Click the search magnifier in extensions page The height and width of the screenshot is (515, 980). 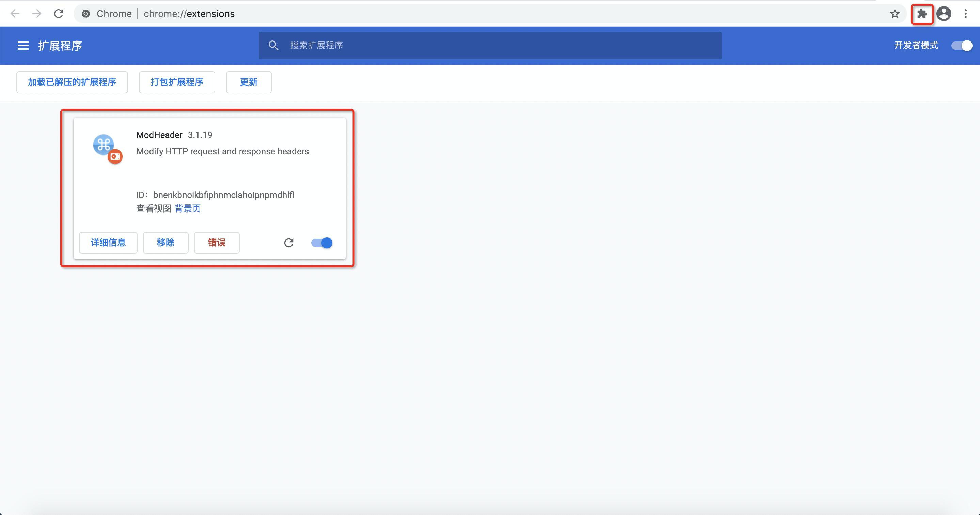[273, 45]
